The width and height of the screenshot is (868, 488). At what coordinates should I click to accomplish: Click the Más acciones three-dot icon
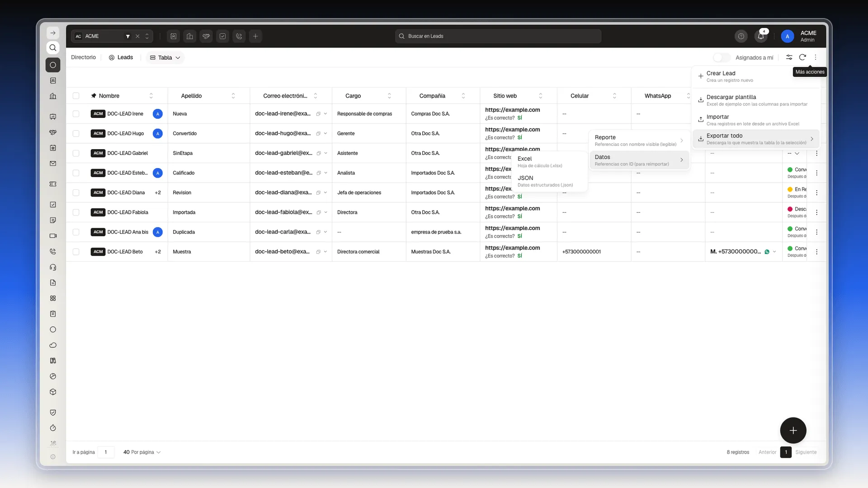click(x=816, y=57)
